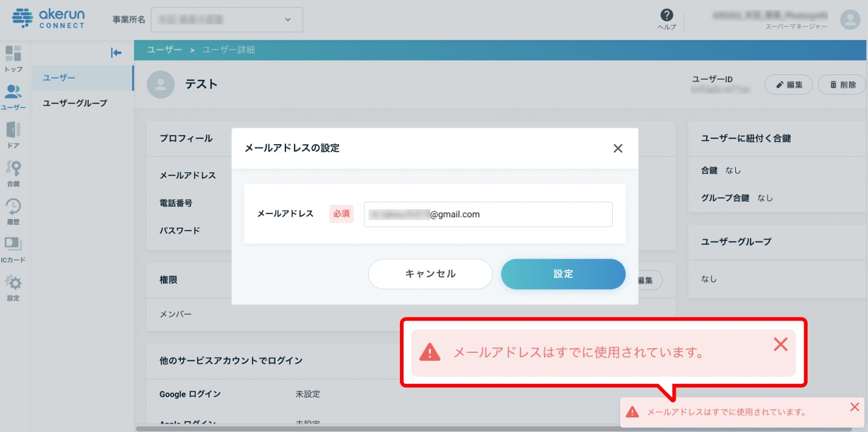
Task: Click the Google ログイン row label
Action: pyautogui.click(x=190, y=394)
